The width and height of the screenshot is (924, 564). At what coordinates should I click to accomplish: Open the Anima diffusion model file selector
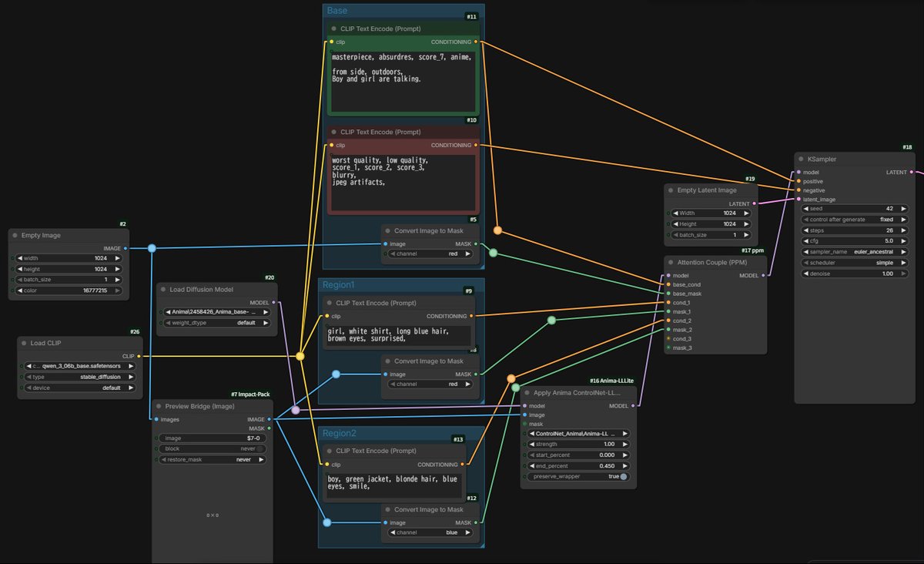coord(218,312)
